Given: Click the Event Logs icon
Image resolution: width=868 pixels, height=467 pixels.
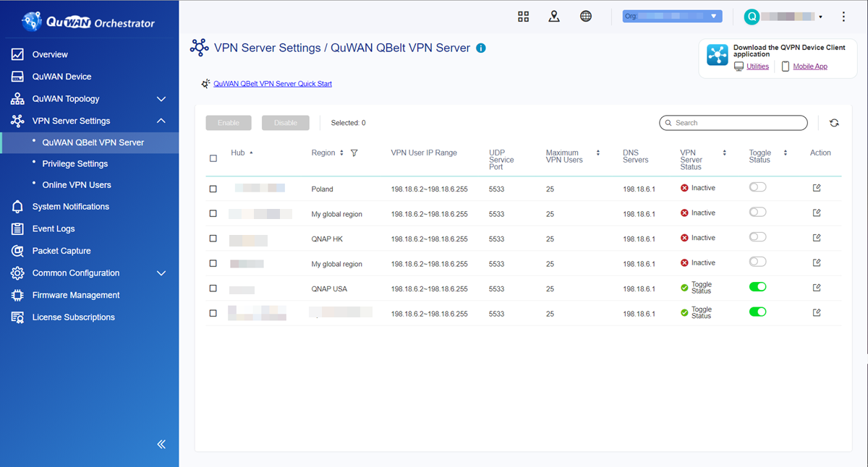Looking at the screenshot, I should click(x=17, y=229).
